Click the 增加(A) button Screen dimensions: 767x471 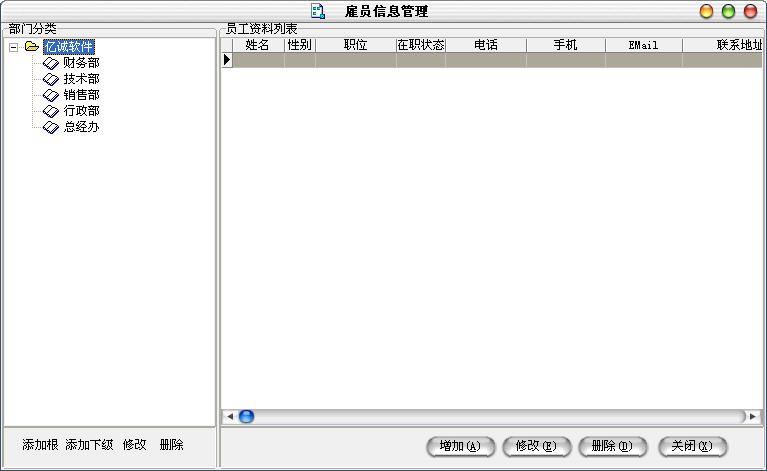click(x=460, y=446)
